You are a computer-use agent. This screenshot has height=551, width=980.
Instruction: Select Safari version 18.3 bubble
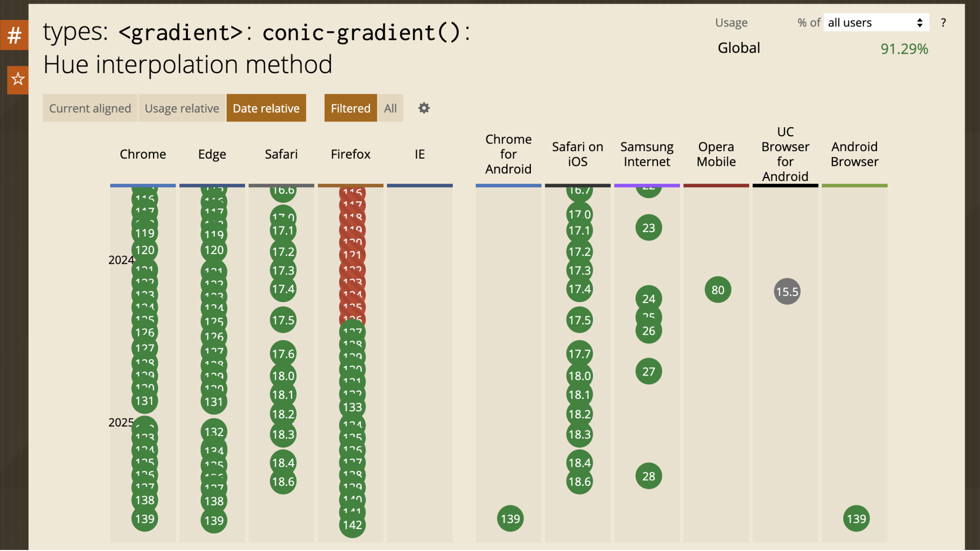click(283, 435)
